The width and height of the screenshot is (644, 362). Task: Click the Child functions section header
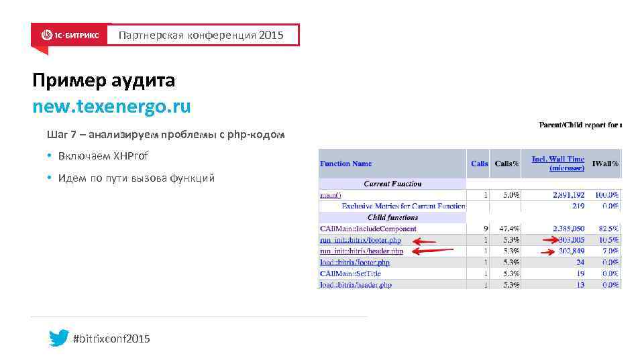tap(392, 217)
